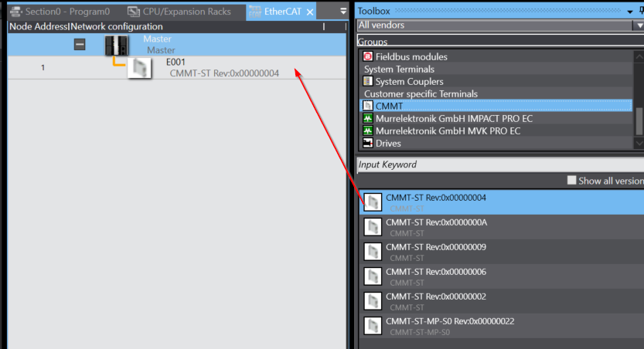Select CMMT-ST Rev:0x00000006 list entry text

[x=436, y=272]
